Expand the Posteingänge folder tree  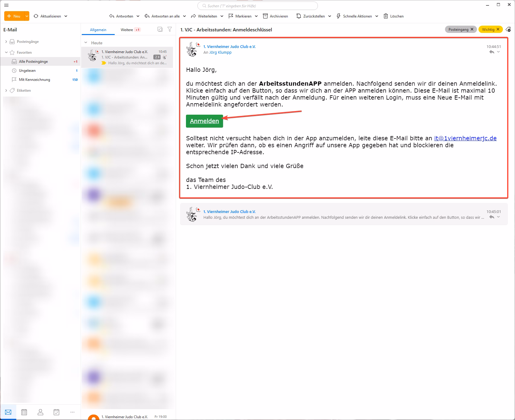(6, 42)
